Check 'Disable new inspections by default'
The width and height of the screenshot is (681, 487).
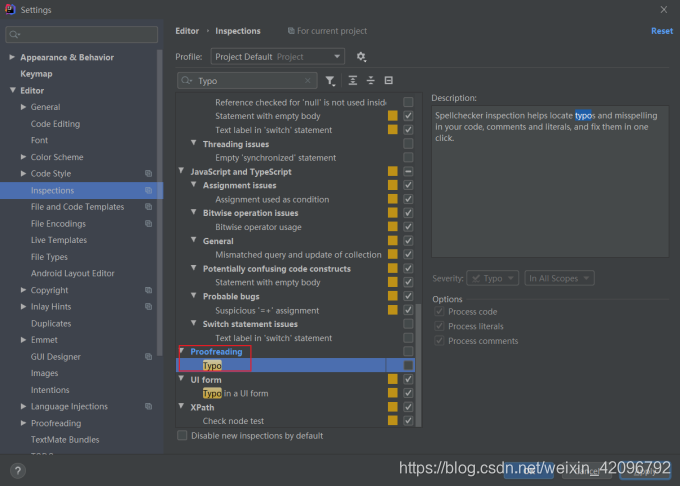tap(182, 435)
